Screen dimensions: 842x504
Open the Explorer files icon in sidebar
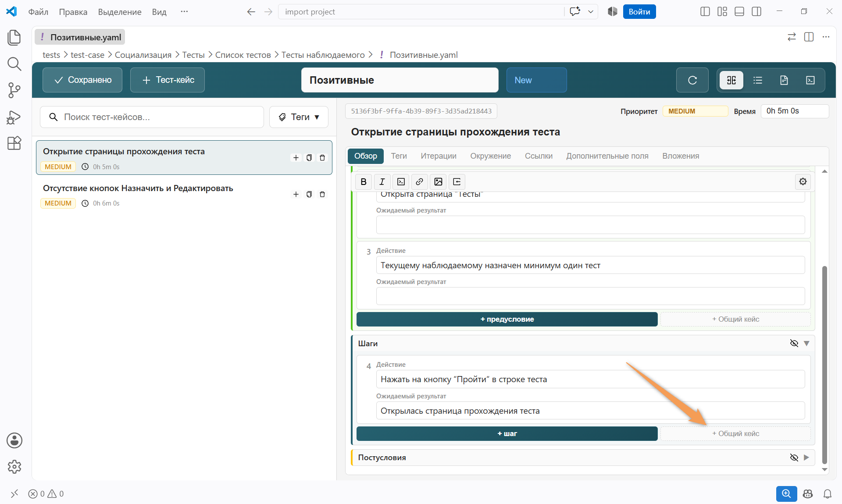pyautogui.click(x=14, y=37)
